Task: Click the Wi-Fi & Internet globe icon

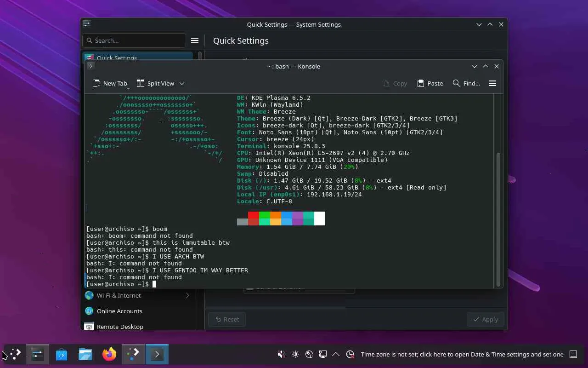Action: tap(89, 295)
